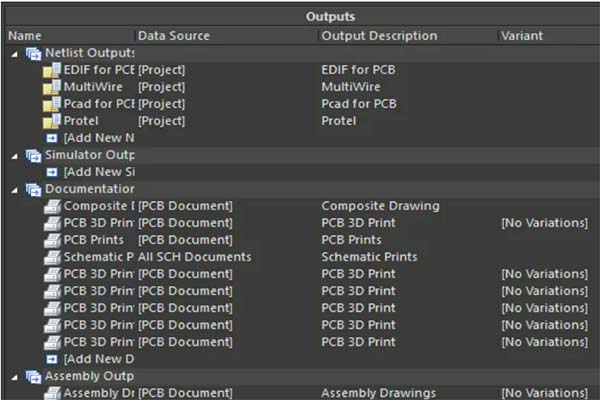Sort by the Data Source column header
The width and height of the screenshot is (600, 400).
click(174, 36)
